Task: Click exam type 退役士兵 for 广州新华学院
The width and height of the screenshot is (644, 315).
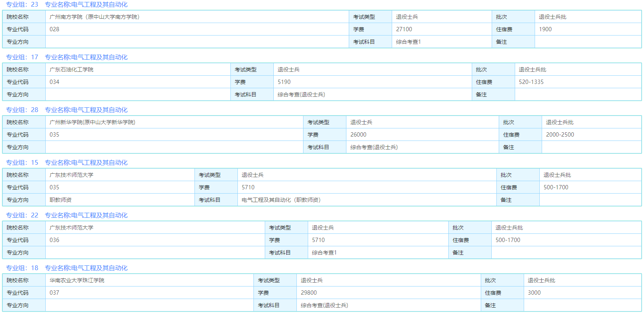Action: point(361,122)
